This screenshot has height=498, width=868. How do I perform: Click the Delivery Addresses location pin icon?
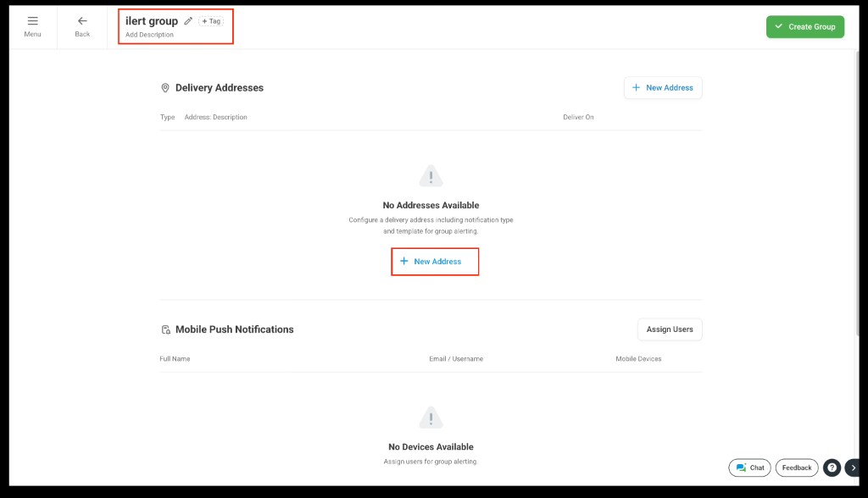coord(165,88)
